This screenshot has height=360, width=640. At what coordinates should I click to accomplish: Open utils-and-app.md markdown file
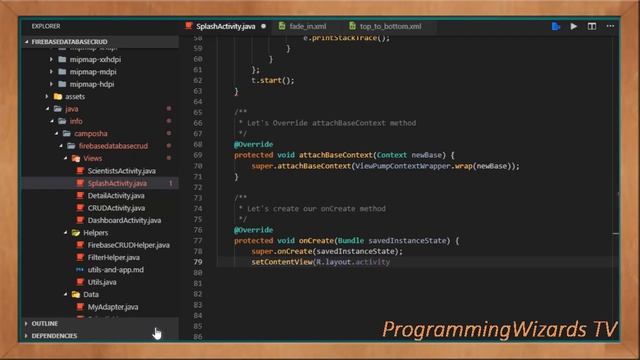[116, 270]
